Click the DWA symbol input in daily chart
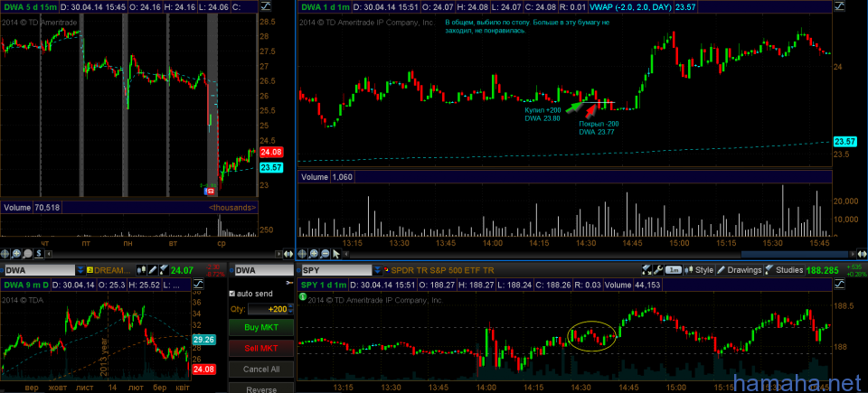This screenshot has width=868, height=393. coord(39,270)
